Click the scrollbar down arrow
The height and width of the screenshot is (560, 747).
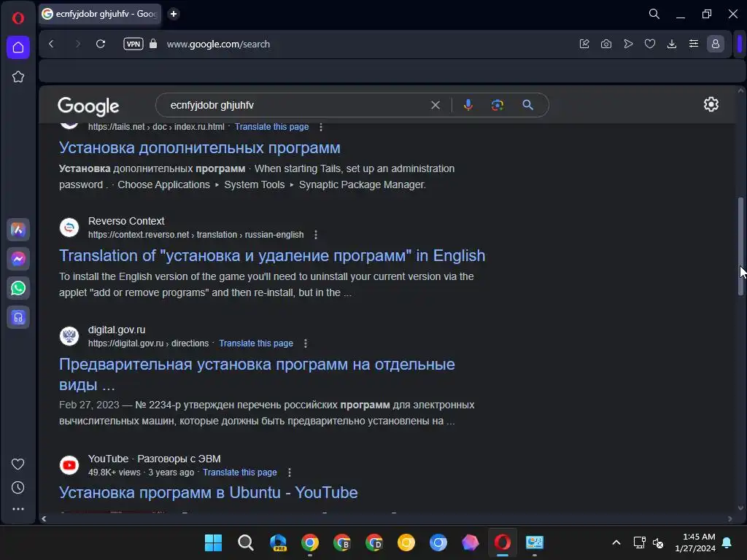(x=740, y=508)
